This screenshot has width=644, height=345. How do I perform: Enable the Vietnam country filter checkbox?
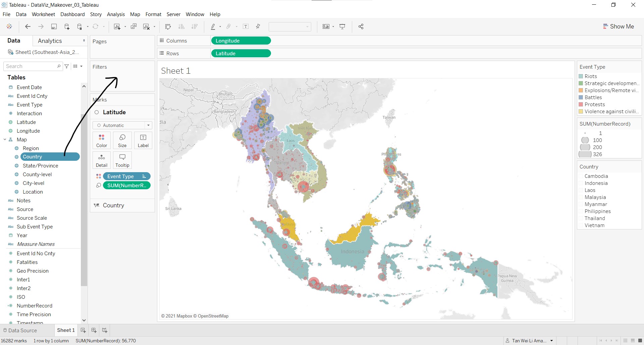click(x=581, y=225)
